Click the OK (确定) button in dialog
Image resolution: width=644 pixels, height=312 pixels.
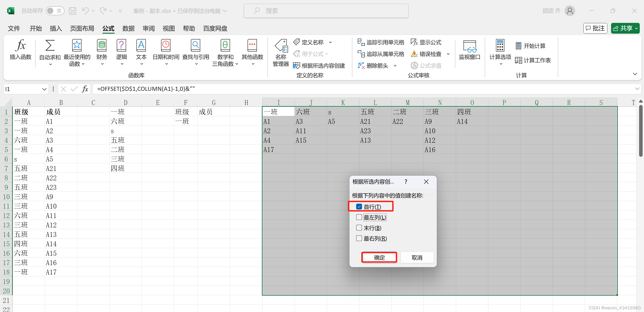[x=379, y=257]
